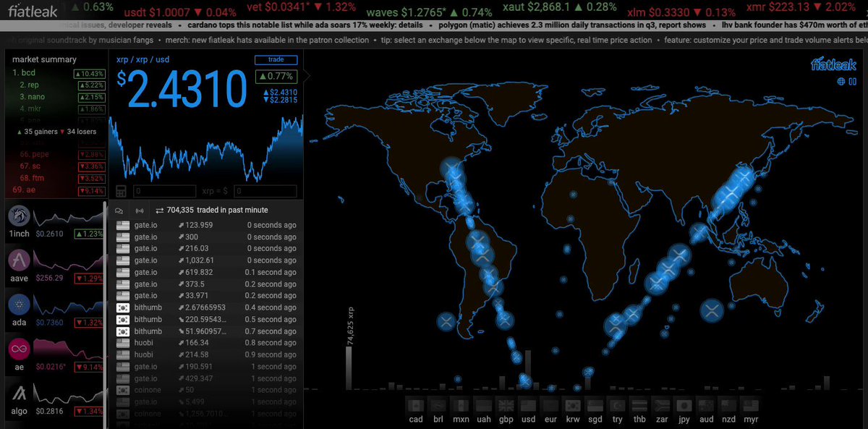
Task: Open the calculator icon below the price chart
Action: [x=121, y=192]
